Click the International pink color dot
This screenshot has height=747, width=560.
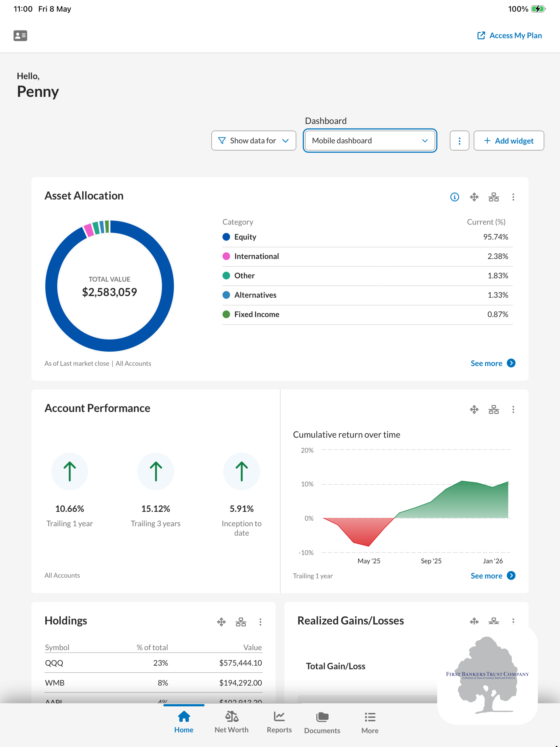coord(226,256)
